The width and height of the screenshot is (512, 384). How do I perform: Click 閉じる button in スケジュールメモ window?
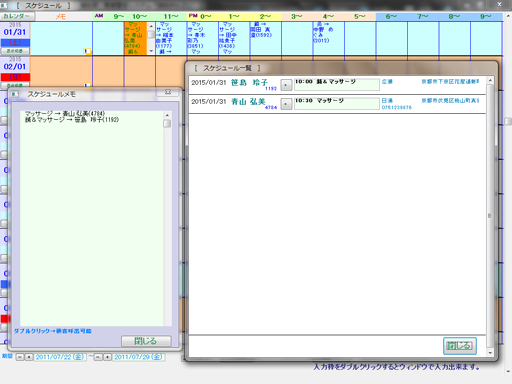[x=146, y=341]
